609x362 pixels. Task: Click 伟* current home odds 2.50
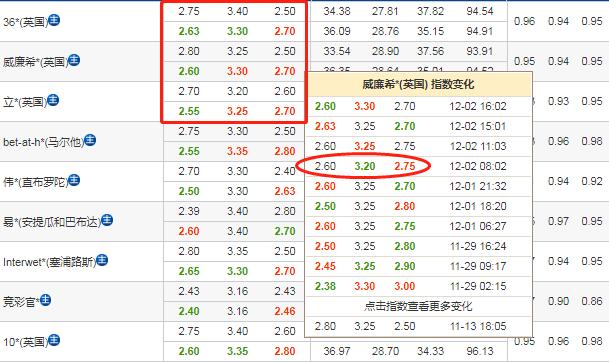189,191
